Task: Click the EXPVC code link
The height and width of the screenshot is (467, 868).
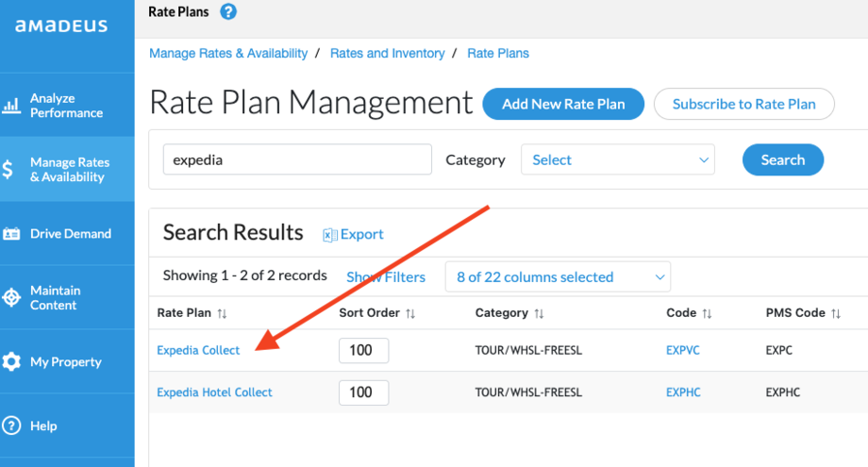Action: (683, 350)
